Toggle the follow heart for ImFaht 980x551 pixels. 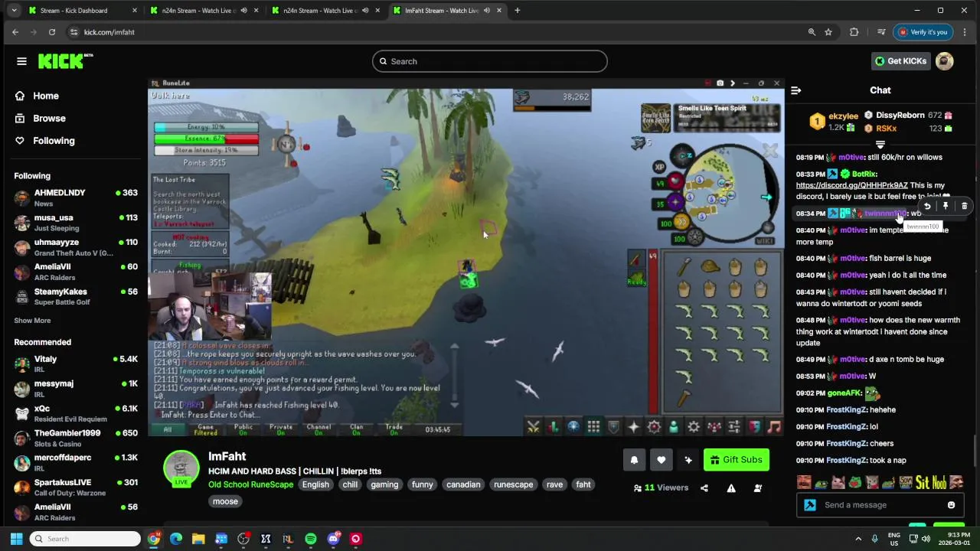click(661, 460)
